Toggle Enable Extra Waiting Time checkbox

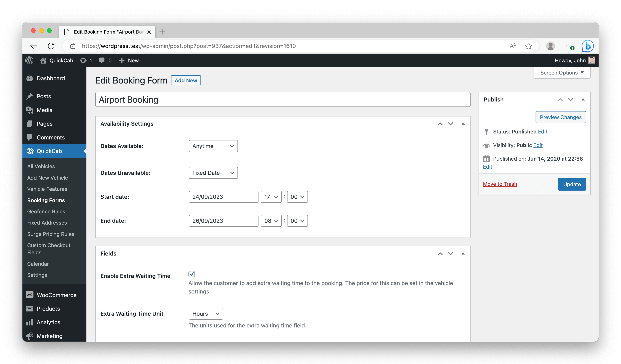click(x=192, y=274)
